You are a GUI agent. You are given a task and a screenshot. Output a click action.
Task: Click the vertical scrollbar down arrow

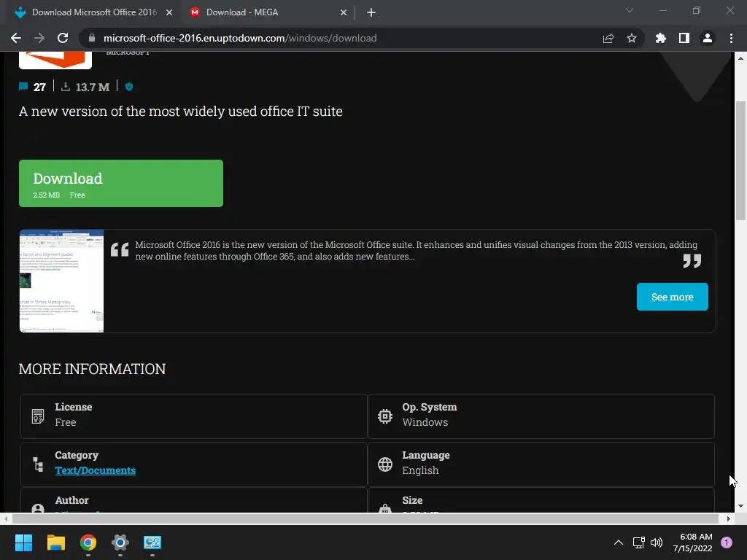pyautogui.click(x=740, y=506)
